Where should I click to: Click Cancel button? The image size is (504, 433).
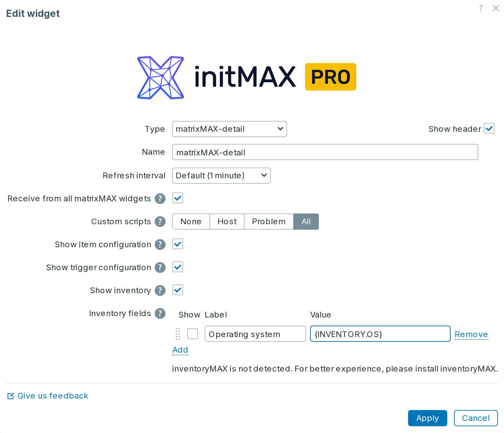coord(476,418)
